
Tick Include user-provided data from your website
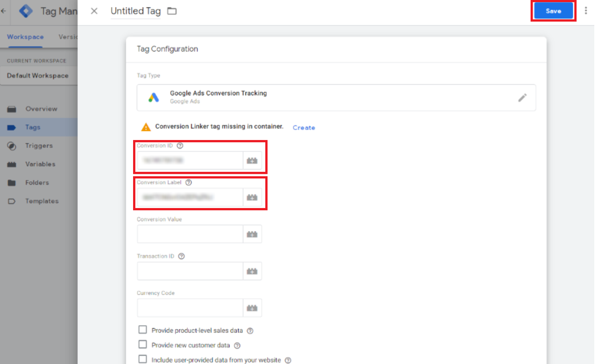[x=143, y=360]
